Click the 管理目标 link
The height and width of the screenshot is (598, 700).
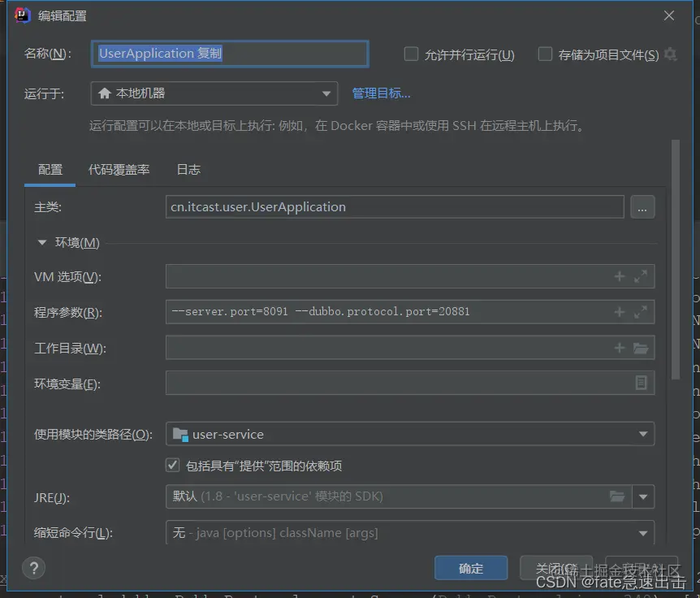381,93
